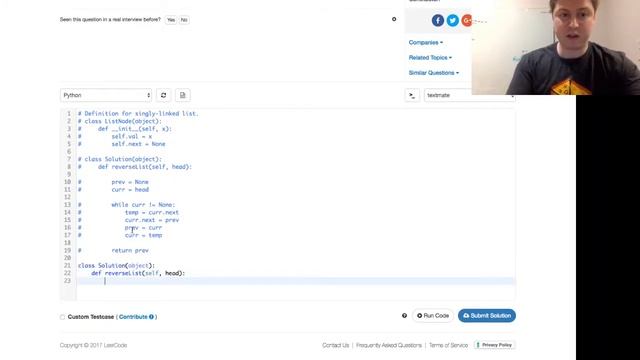Open Frequently Asked Questions link
Image resolution: width=640 pixels, height=360 pixels.
(x=389, y=345)
